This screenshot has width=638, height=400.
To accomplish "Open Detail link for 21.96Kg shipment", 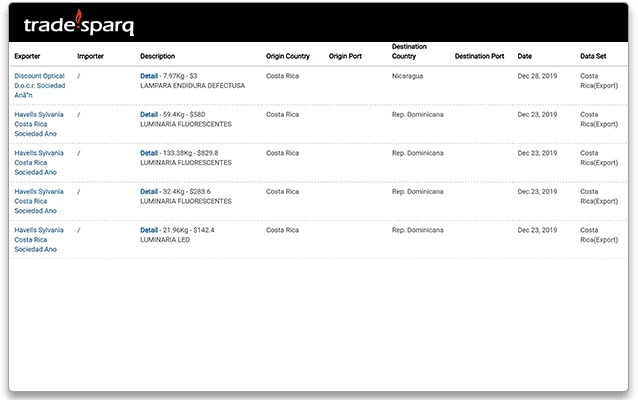I will (x=149, y=230).
